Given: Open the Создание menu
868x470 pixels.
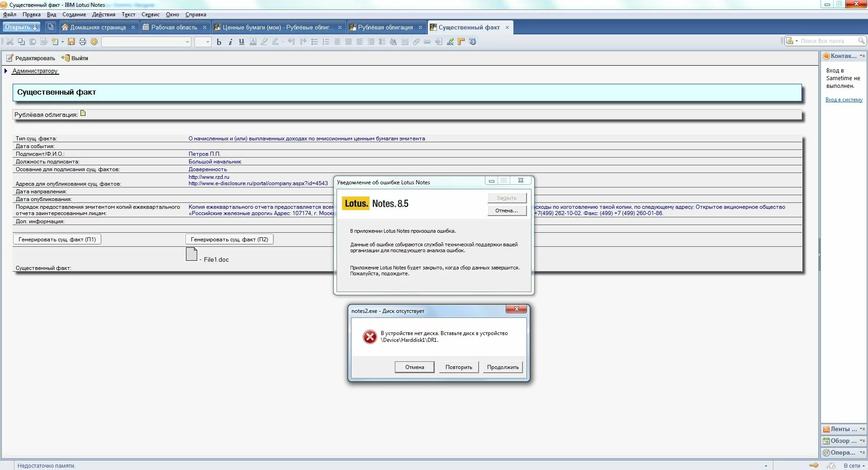Looking at the screenshot, I should 74,14.
